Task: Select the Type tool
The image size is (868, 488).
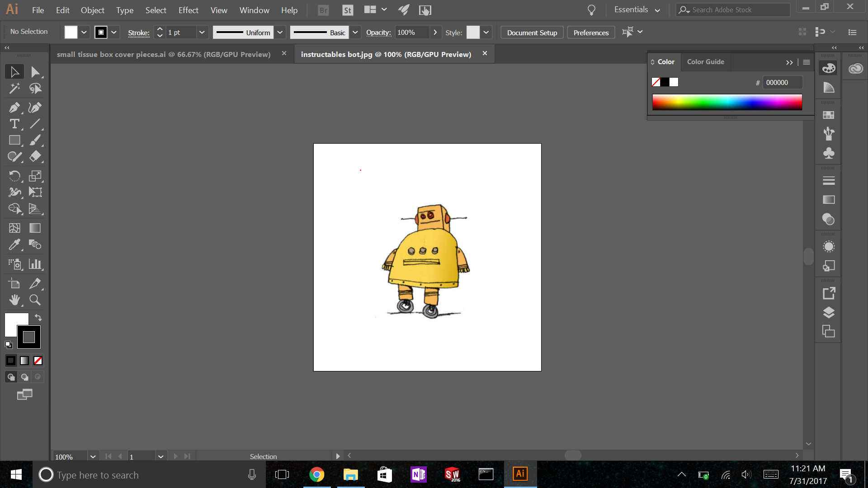Action: [x=14, y=124]
